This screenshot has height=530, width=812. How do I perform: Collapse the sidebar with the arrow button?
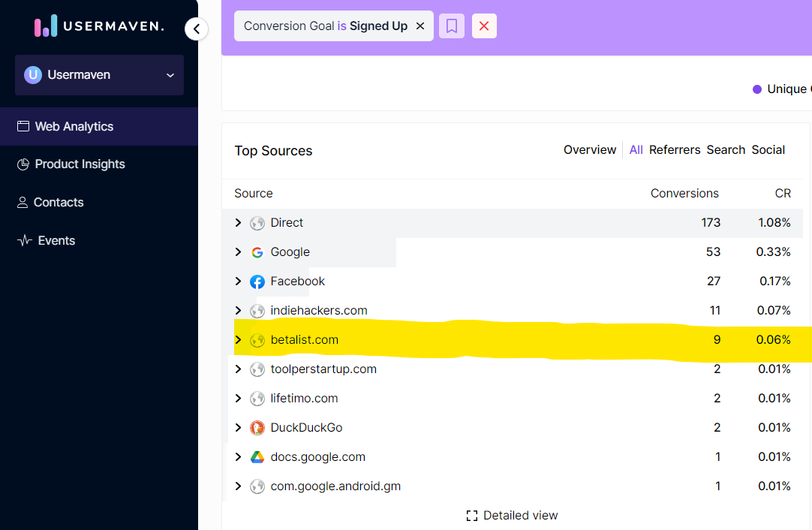(x=197, y=29)
